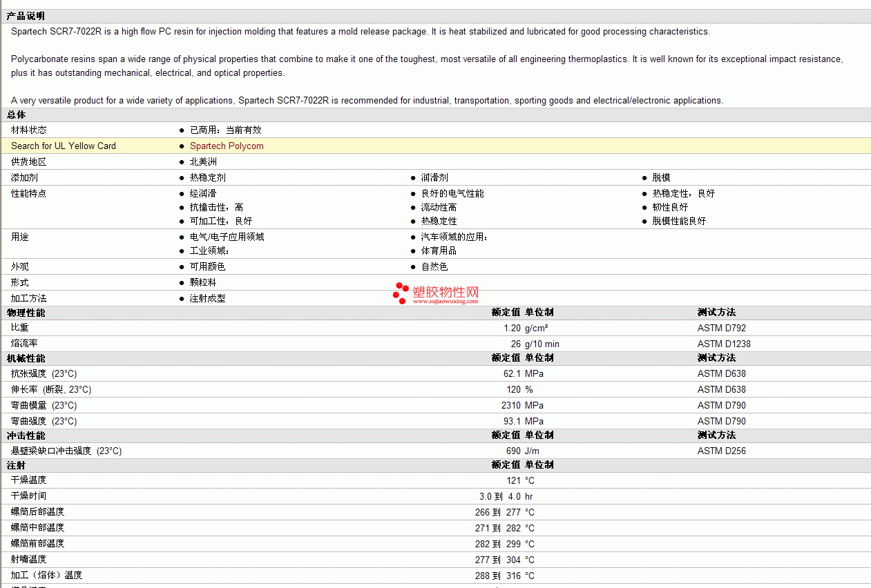Select the 可用颜色 entry
This screenshot has width=871, height=588.
208,266
